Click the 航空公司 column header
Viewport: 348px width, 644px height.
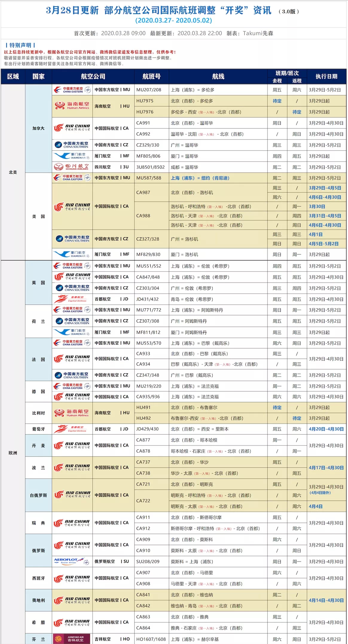93,77
